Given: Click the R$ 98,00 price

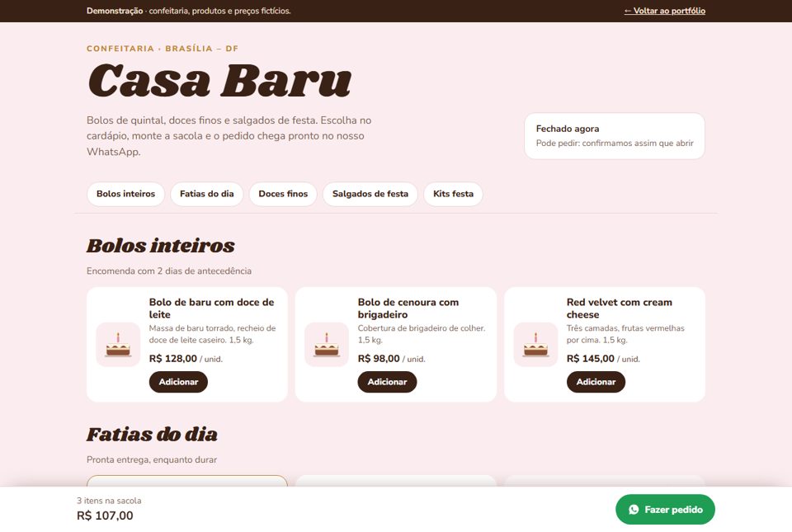Looking at the screenshot, I should coord(379,358).
